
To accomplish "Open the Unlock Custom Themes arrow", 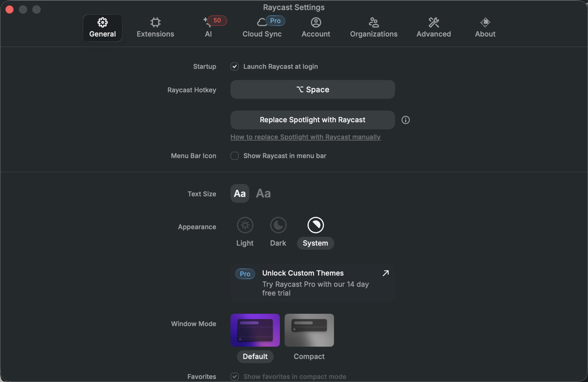I will 385,273.
